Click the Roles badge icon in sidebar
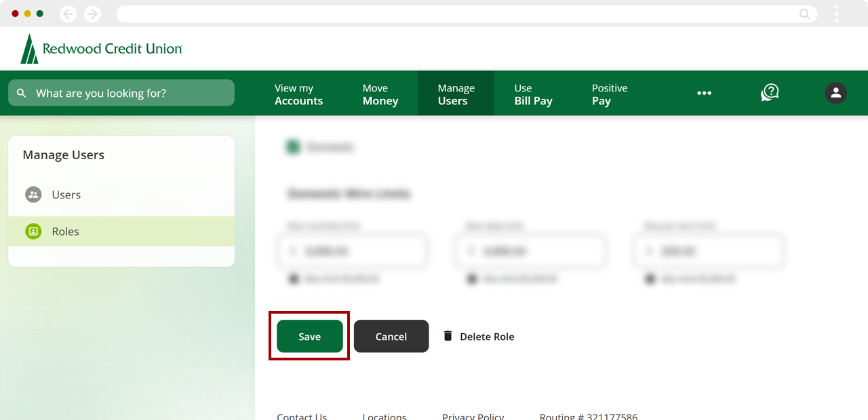 [x=33, y=231]
